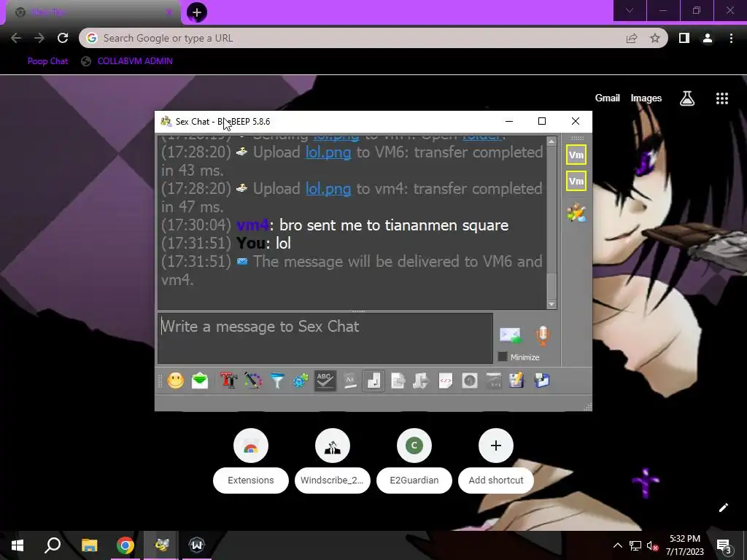747x560 pixels.
Task: Open the emoticons smiley picker
Action: pyautogui.click(x=175, y=381)
